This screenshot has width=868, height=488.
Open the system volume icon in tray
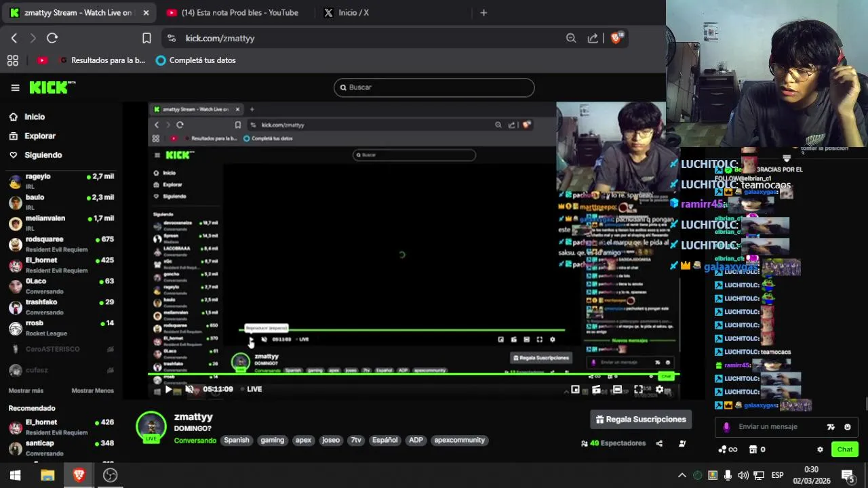coord(743,475)
